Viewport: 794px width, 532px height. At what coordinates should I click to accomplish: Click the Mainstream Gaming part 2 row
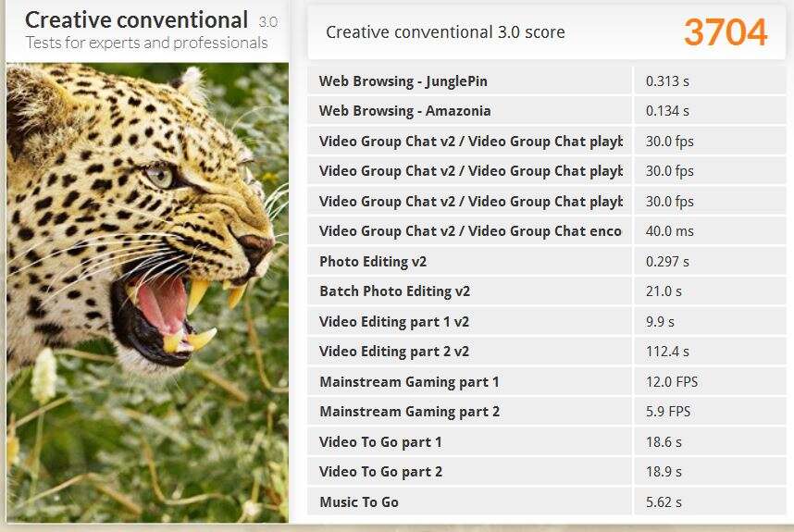point(409,412)
